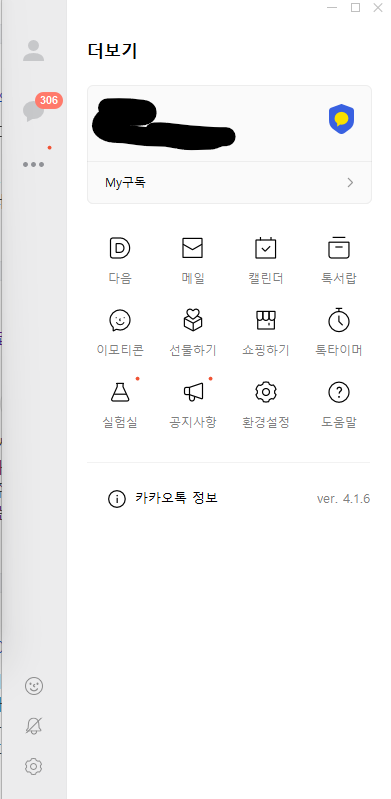Click version text ver. 4.1.6
Viewport: 391px width, 799px height.
pos(343,499)
